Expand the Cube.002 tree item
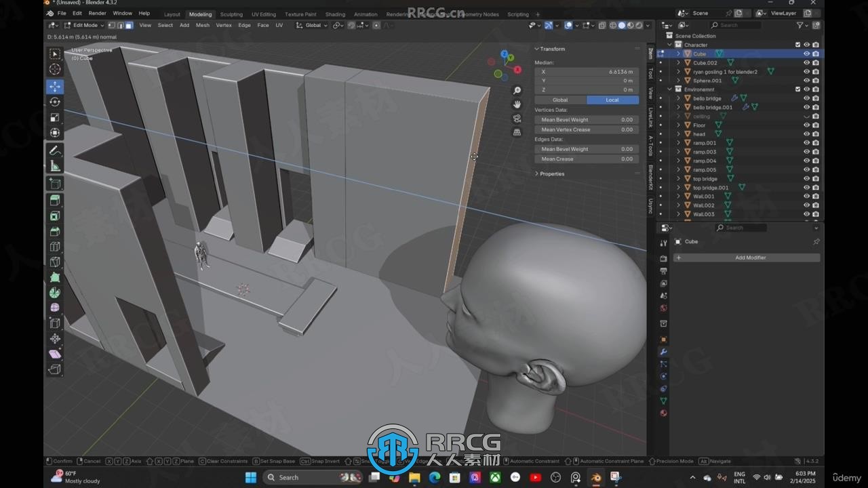 [x=678, y=62]
